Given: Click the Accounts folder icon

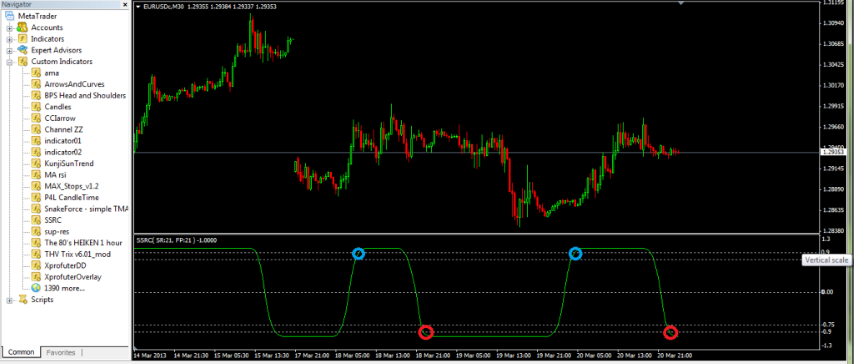Looking at the screenshot, I should [22, 27].
